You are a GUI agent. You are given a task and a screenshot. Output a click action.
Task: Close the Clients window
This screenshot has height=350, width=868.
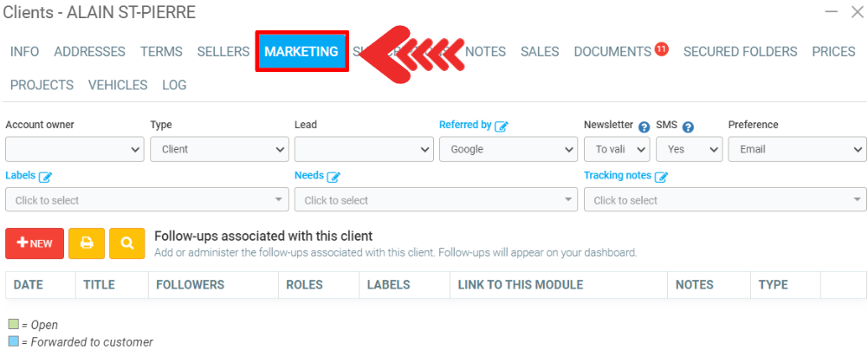pos(857,12)
